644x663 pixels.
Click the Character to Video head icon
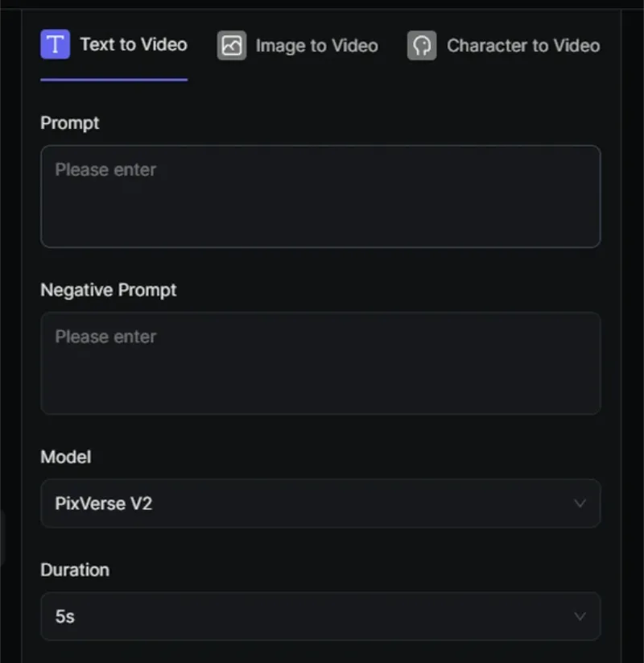coord(422,45)
